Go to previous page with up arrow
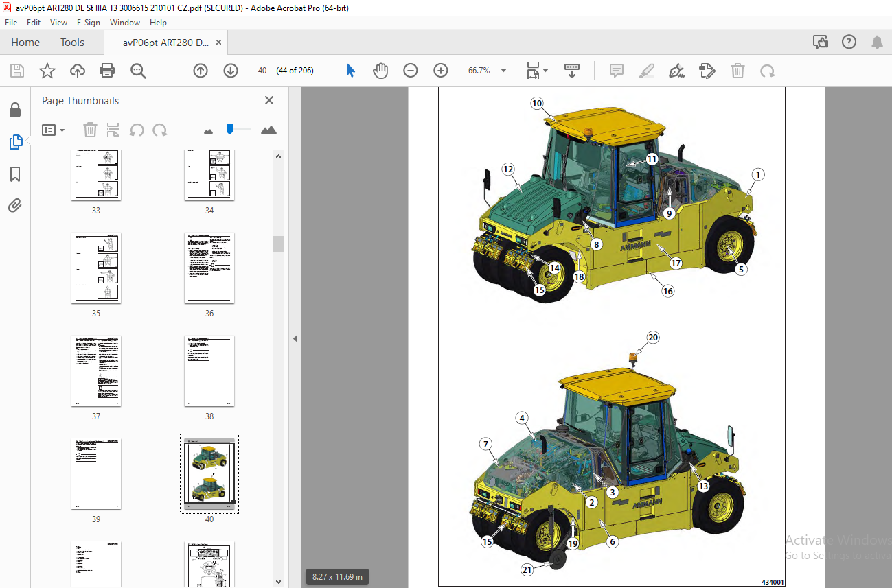Screen dimensions: 892x588 201,71
